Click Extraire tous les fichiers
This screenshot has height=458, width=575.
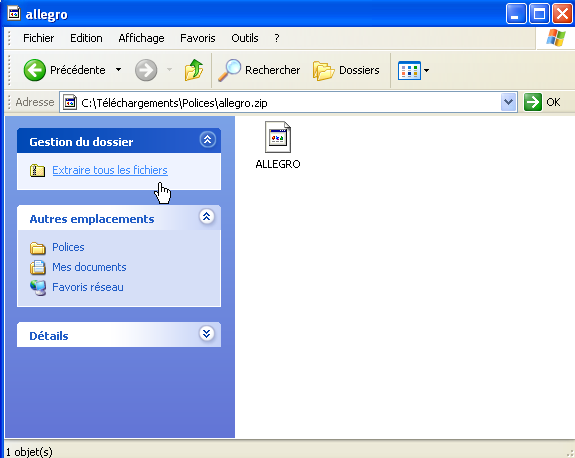click(x=110, y=170)
